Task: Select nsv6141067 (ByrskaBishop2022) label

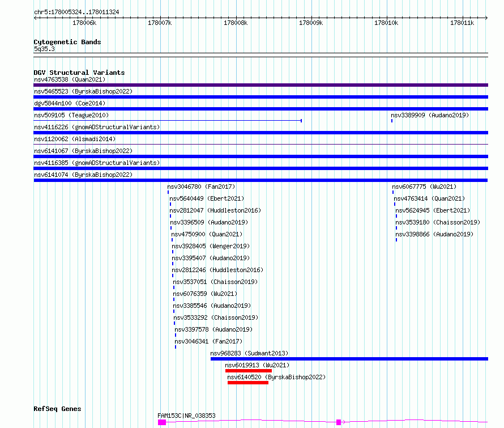Action: 83,151
